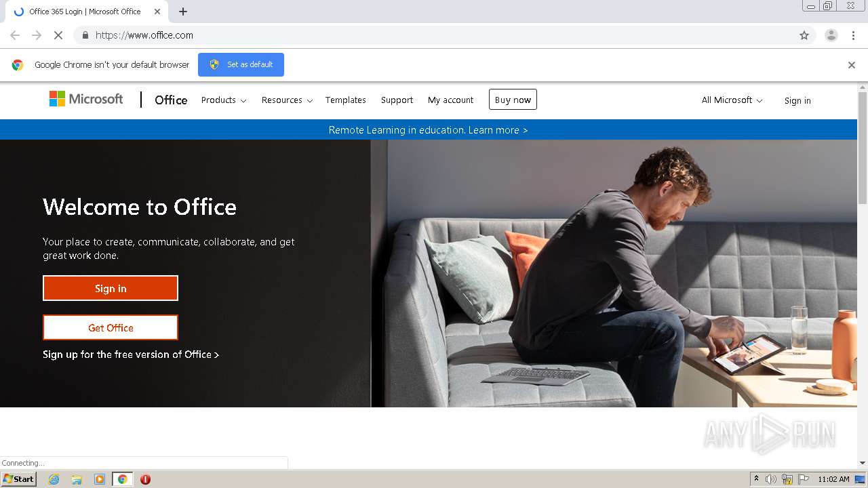
Task: Open Remote Learning in education banner link
Action: (x=428, y=130)
